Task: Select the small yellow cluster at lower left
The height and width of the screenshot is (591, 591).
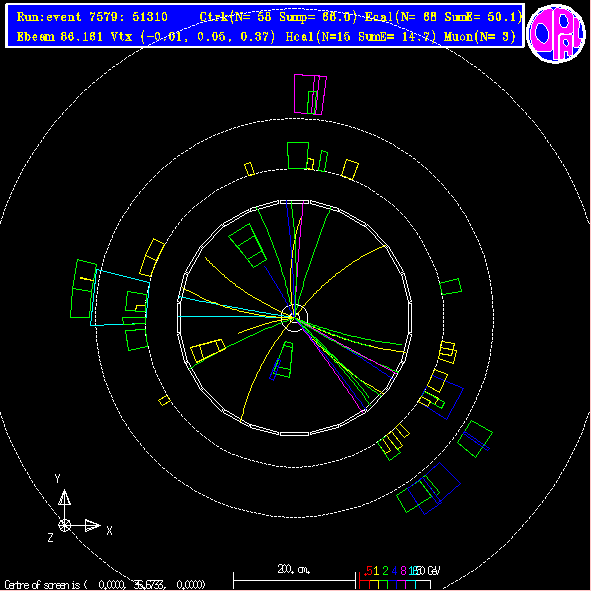Action: coord(164,400)
